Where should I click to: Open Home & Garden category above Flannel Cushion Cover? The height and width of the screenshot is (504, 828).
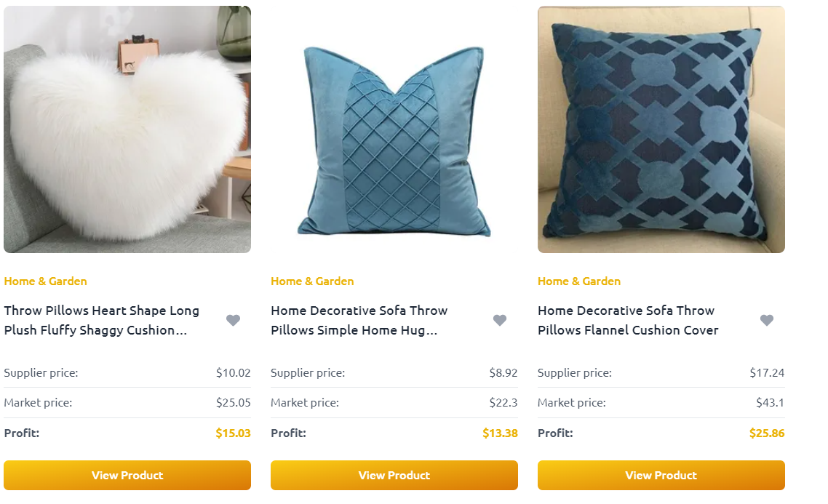click(579, 281)
